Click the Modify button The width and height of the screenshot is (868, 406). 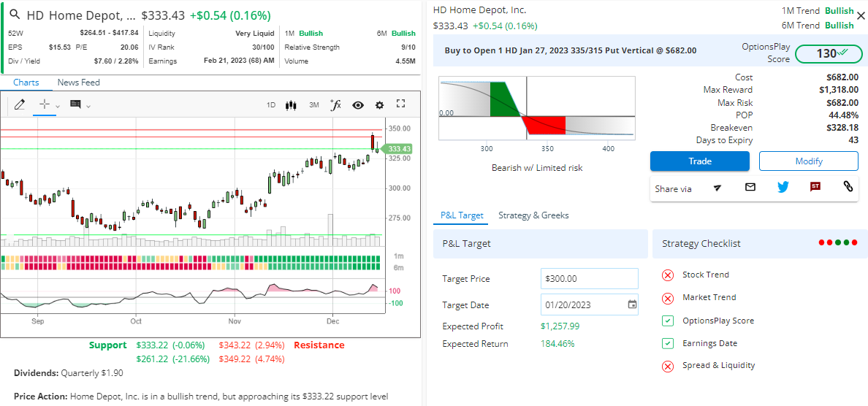pos(809,161)
